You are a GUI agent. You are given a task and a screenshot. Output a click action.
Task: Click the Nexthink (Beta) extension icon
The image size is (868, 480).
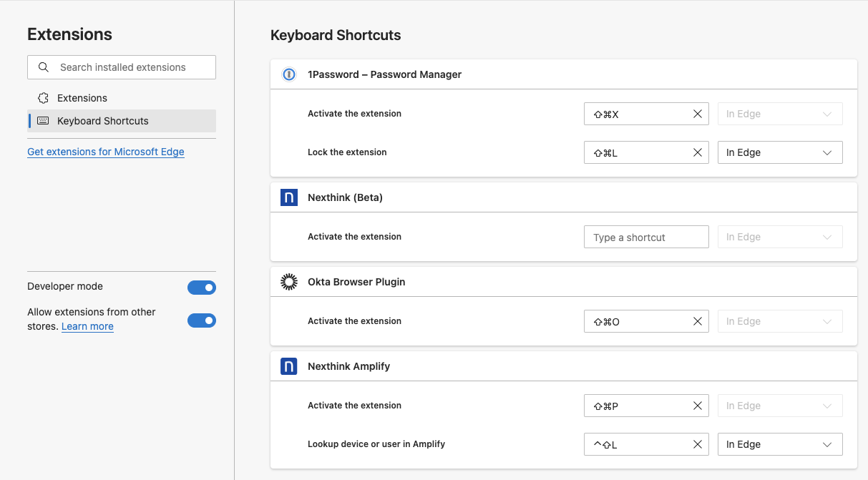tap(288, 197)
